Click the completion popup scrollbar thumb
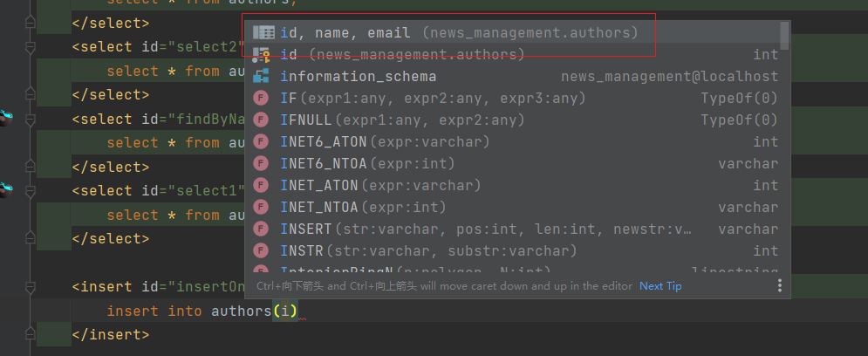 tap(784, 36)
